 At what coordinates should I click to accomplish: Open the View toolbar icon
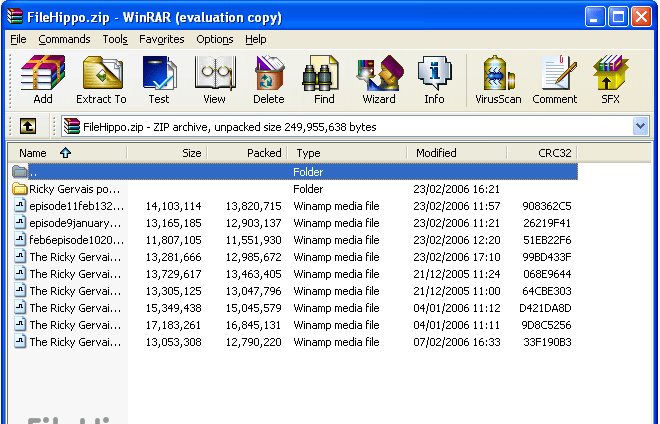click(x=214, y=73)
